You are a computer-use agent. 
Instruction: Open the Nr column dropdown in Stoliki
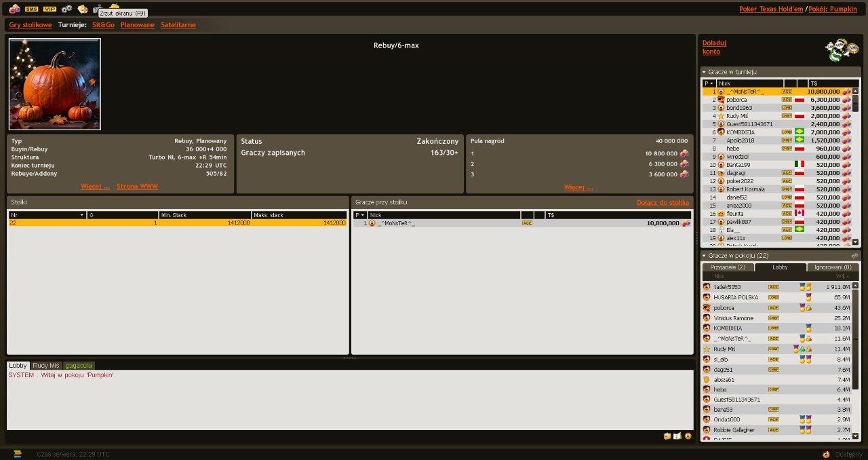coord(82,215)
